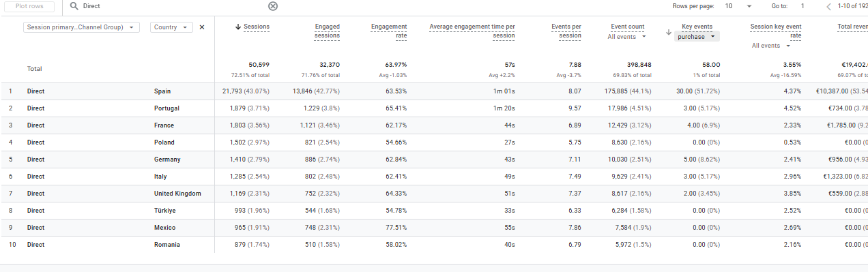Sort by Engagement rate column header
This screenshot has width=868, height=272.
point(389,31)
